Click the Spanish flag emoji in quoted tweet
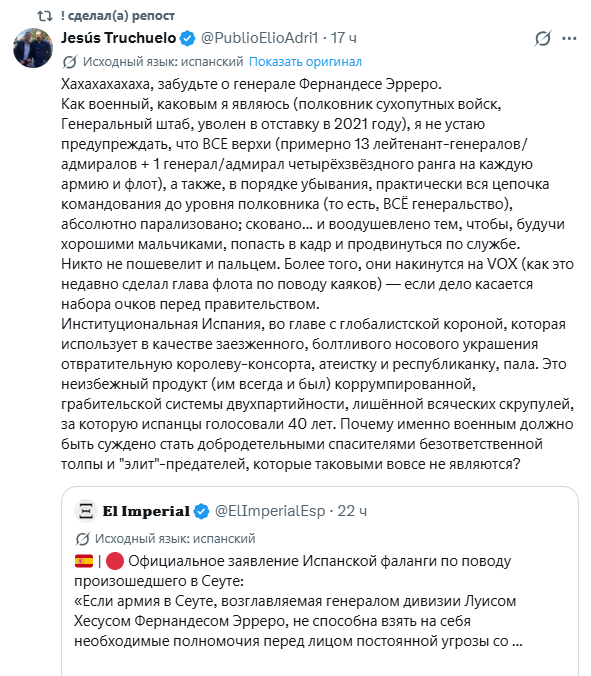Image resolution: width=591 pixels, height=676 pixels. pos(84,561)
